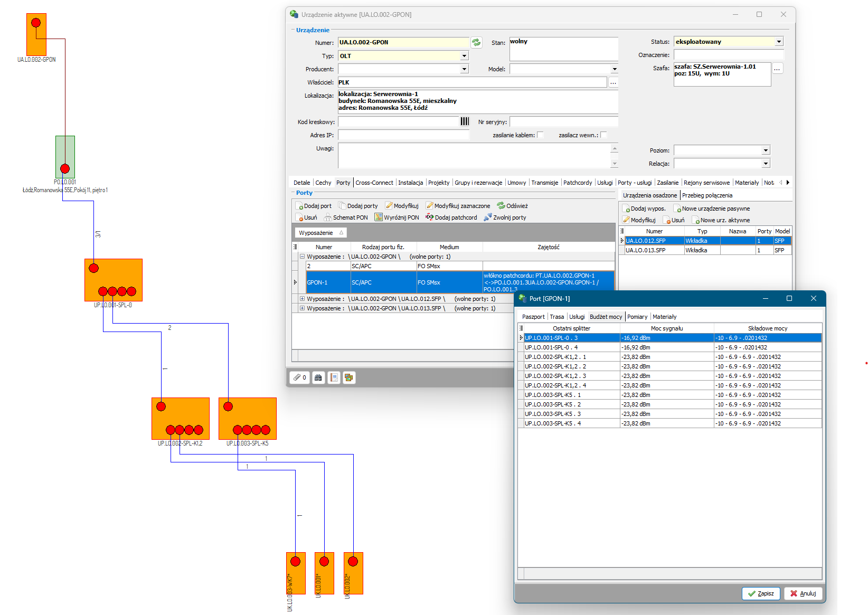Collapse Wyposażenie UA.LO.002-GPON group

(x=303, y=257)
